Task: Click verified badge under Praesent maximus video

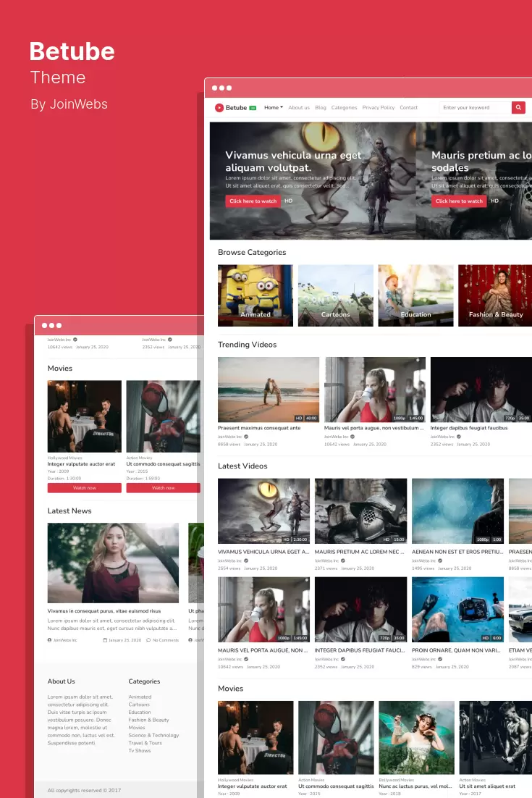Action: click(246, 437)
